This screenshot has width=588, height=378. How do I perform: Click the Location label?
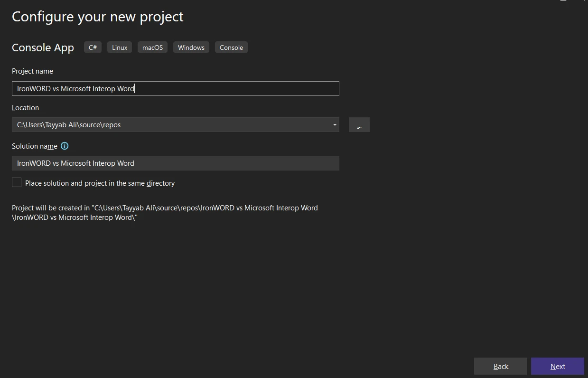click(x=25, y=108)
